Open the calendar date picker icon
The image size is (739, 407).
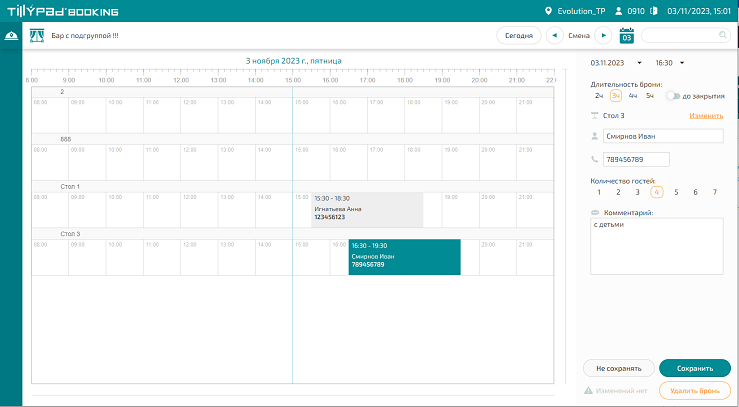click(x=627, y=35)
